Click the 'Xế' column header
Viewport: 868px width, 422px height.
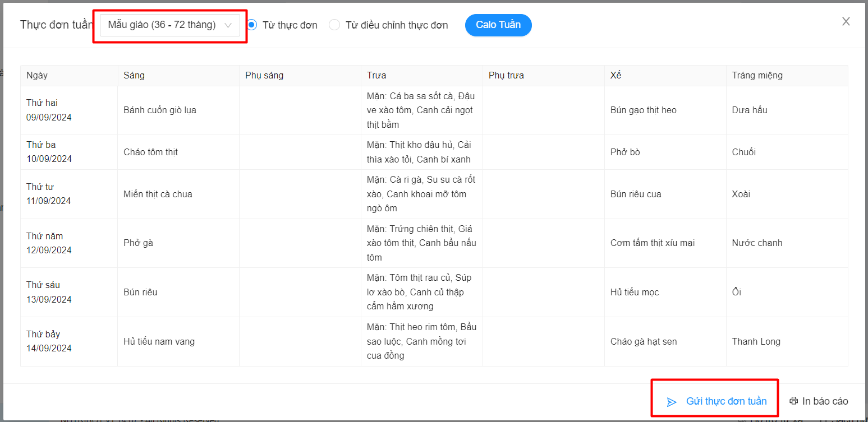[616, 75]
